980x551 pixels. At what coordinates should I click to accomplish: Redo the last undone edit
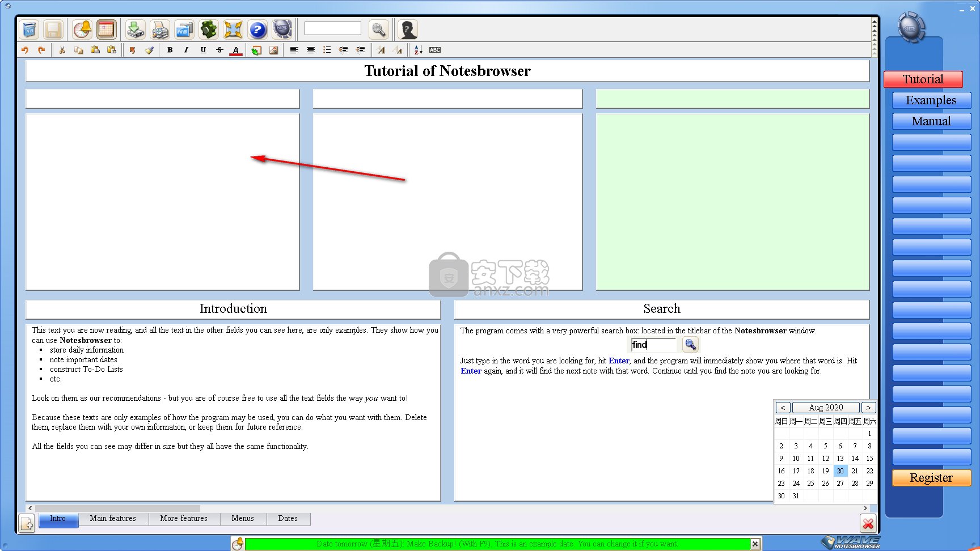click(x=41, y=50)
